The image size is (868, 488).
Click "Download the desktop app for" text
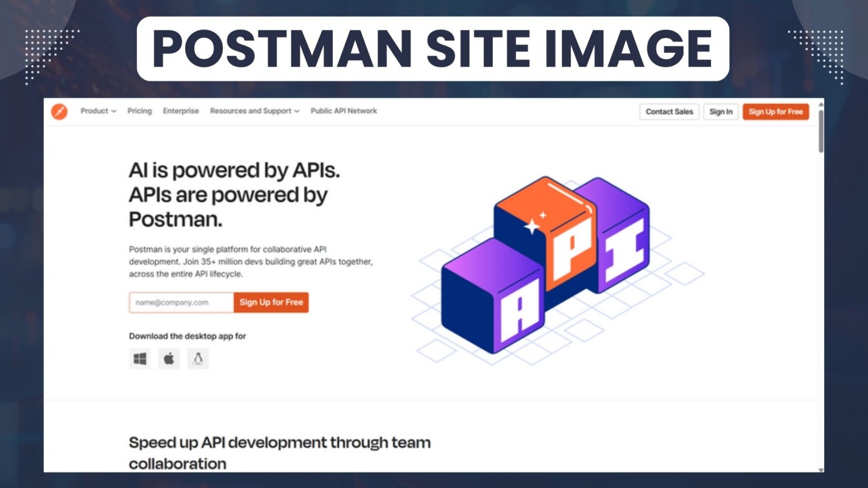187,336
